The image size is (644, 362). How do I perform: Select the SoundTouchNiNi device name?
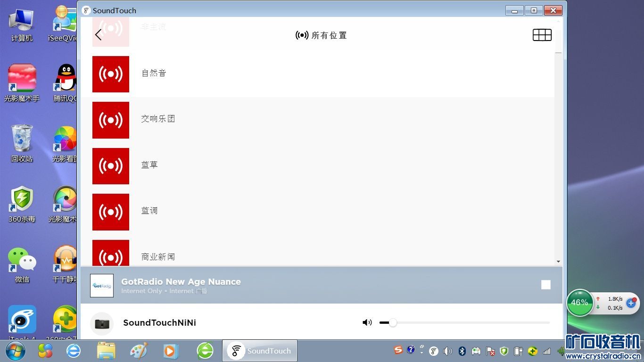159,323
